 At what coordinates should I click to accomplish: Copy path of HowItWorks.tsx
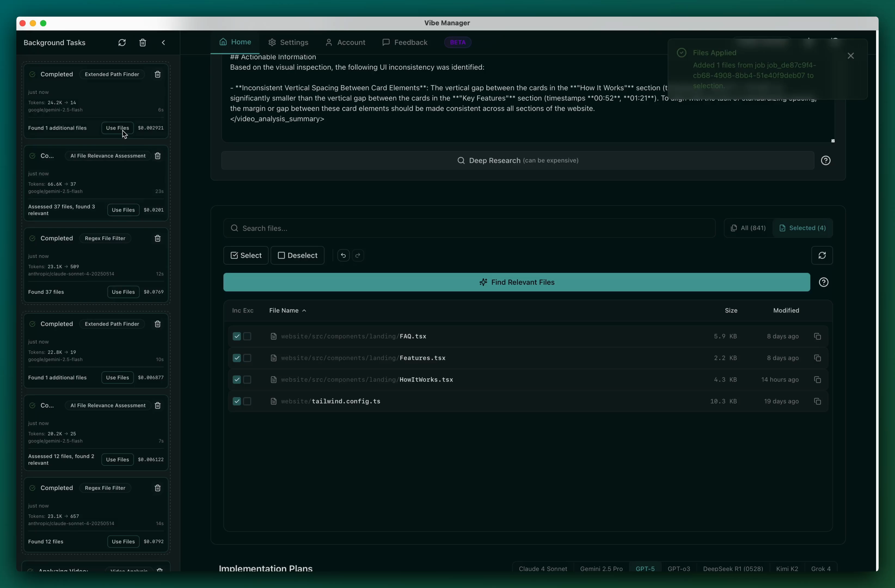click(817, 380)
